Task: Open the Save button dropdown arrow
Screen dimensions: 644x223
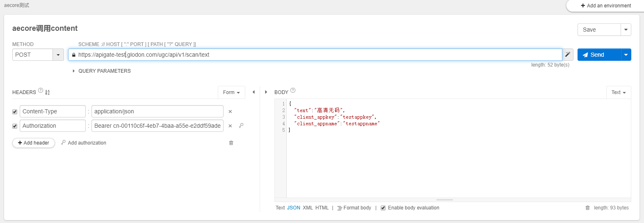Action: click(x=626, y=30)
